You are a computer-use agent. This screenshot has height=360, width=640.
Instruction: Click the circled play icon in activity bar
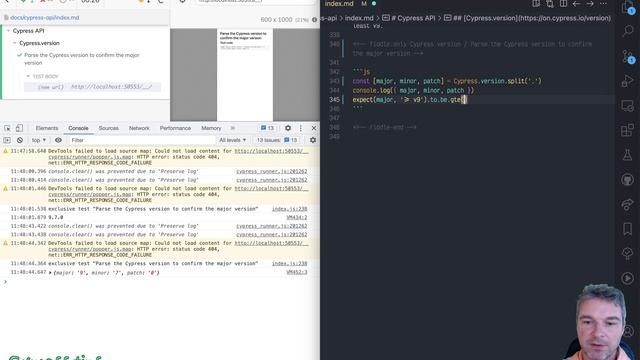point(628,278)
